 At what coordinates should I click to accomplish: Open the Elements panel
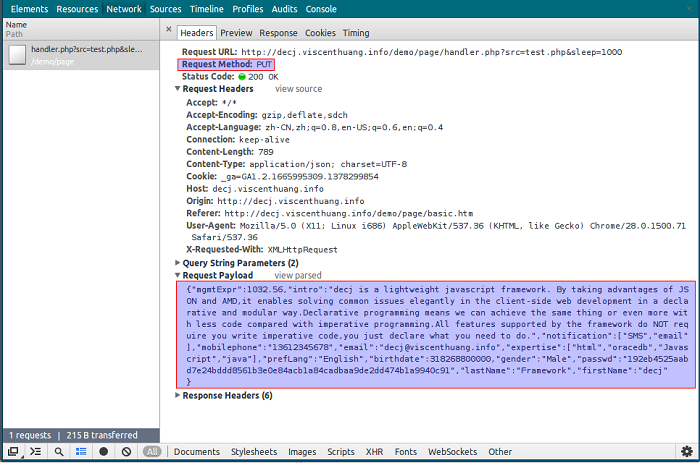(29, 9)
